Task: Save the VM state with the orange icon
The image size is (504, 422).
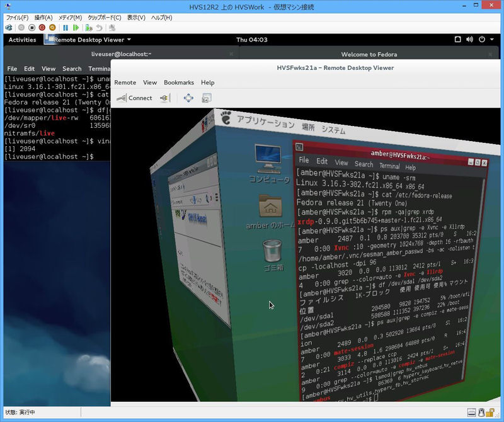Action: tap(52, 28)
